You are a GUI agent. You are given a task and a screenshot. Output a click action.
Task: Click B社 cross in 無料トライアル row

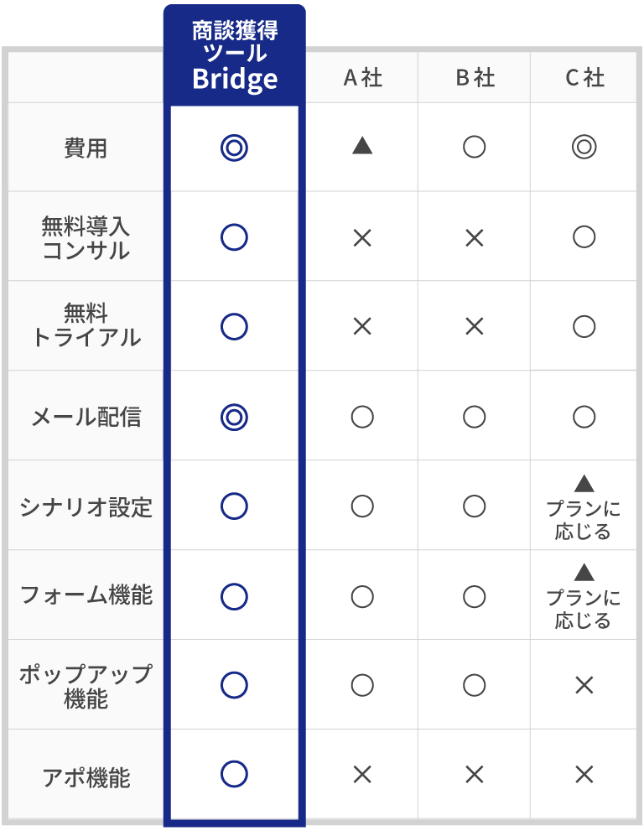click(x=474, y=327)
